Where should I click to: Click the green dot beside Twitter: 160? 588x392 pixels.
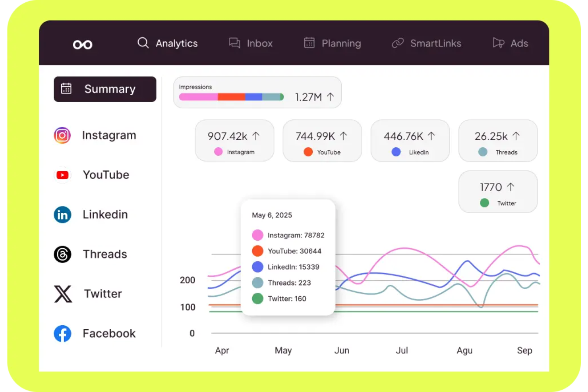tap(257, 299)
